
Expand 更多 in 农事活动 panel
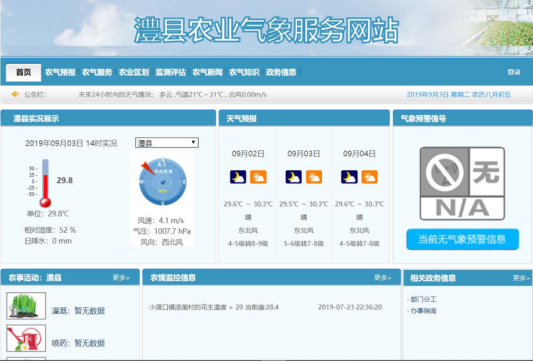tap(121, 278)
